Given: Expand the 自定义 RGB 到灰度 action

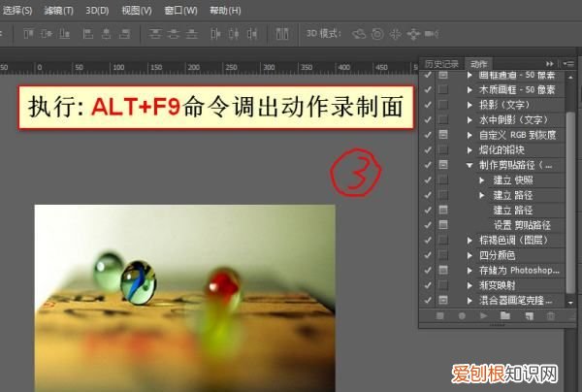Looking at the screenshot, I should point(469,135).
